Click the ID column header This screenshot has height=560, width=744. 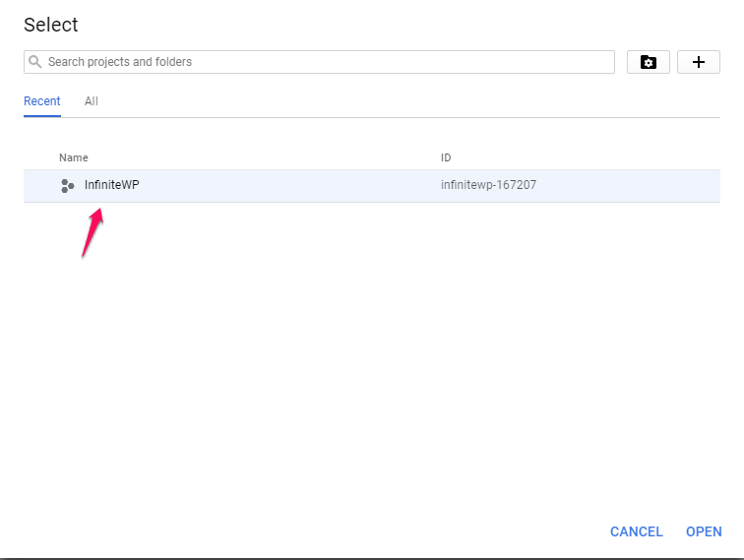(x=446, y=157)
